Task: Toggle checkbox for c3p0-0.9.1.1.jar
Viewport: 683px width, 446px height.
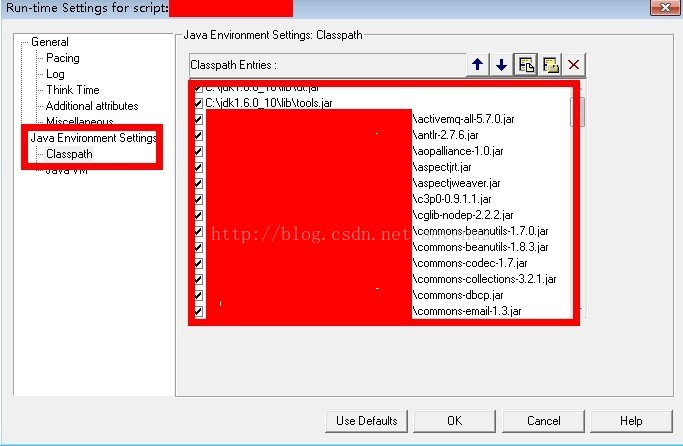Action: 199,199
